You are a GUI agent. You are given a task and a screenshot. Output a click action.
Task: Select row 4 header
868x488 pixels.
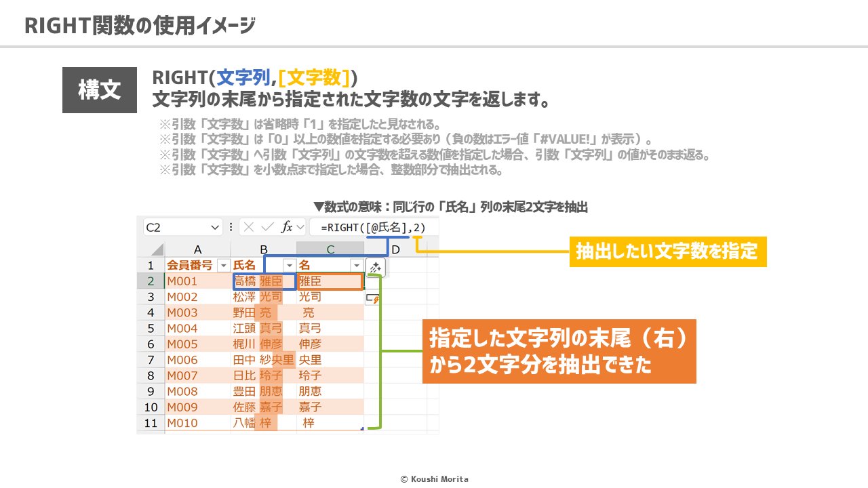(x=151, y=312)
